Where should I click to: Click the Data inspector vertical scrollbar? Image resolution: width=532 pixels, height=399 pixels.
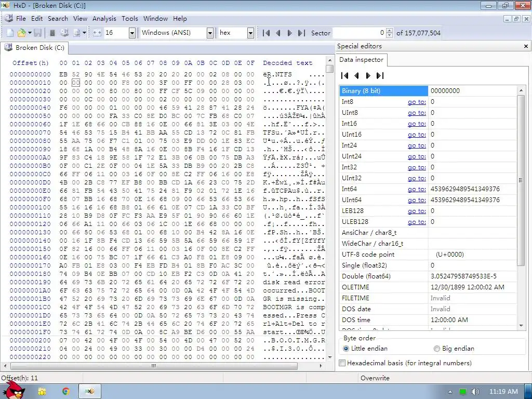[521, 180]
